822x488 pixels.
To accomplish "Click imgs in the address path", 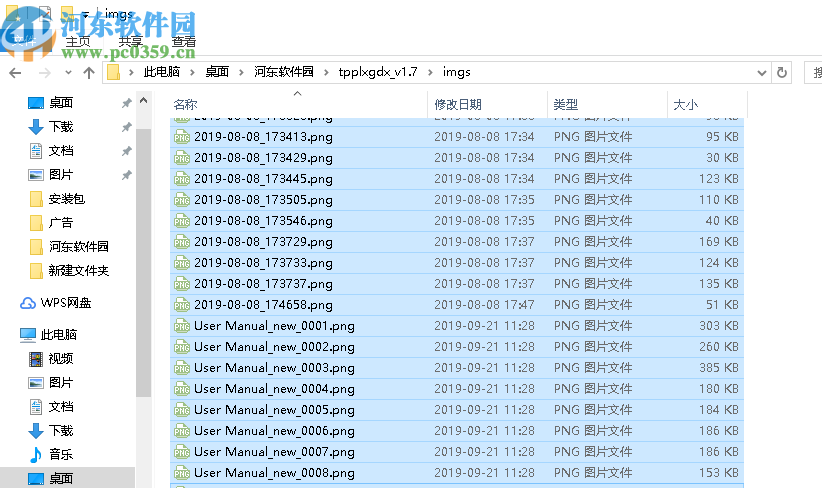I will tap(456, 72).
